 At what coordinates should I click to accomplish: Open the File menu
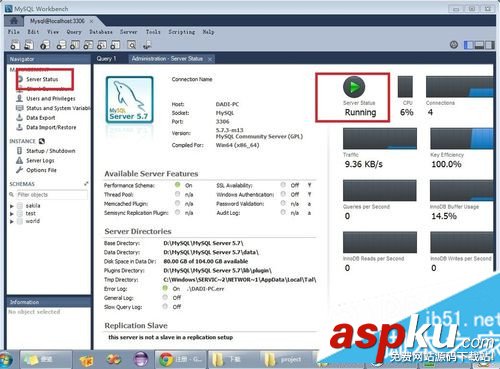pos(14,32)
